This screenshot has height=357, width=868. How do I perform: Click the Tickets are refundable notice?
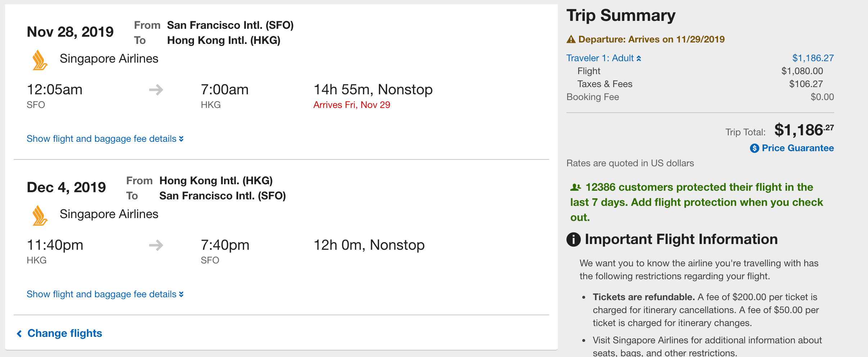coord(643,297)
